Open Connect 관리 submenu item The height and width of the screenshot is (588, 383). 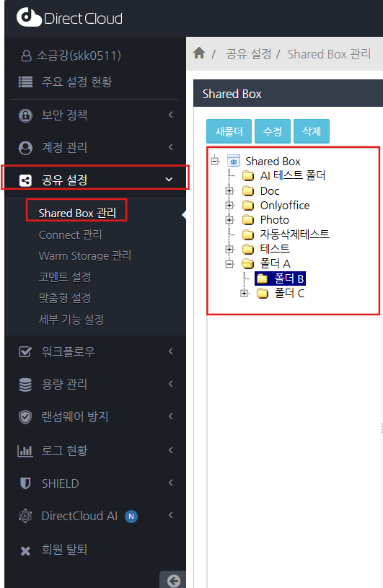click(x=71, y=234)
